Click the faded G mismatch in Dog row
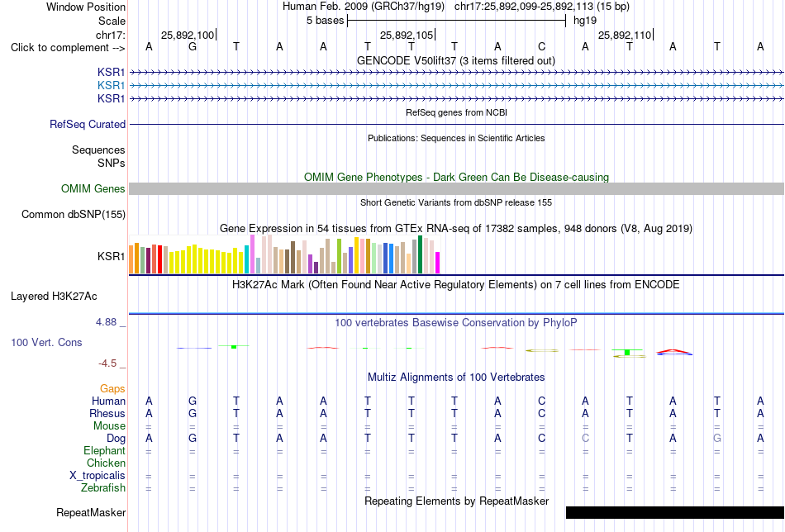Screen dimensions: 785x532 (717, 439)
